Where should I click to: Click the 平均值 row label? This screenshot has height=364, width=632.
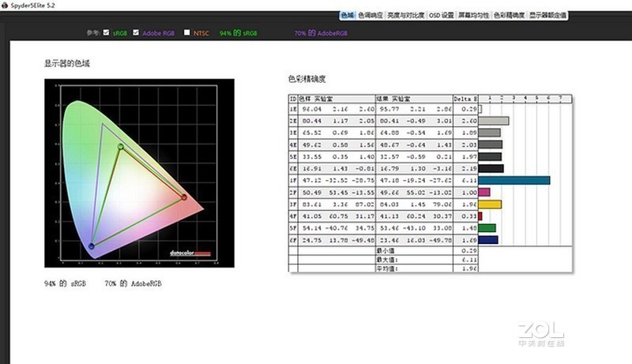point(387,268)
